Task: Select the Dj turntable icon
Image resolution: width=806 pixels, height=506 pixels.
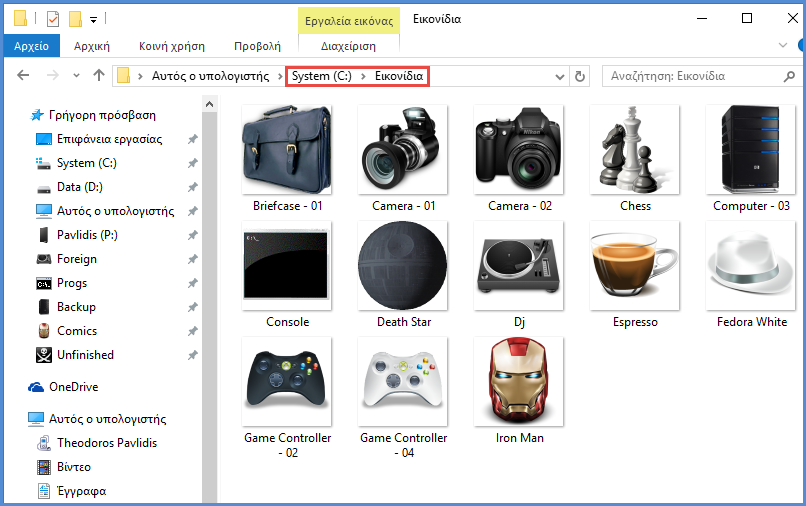Action: tap(519, 266)
